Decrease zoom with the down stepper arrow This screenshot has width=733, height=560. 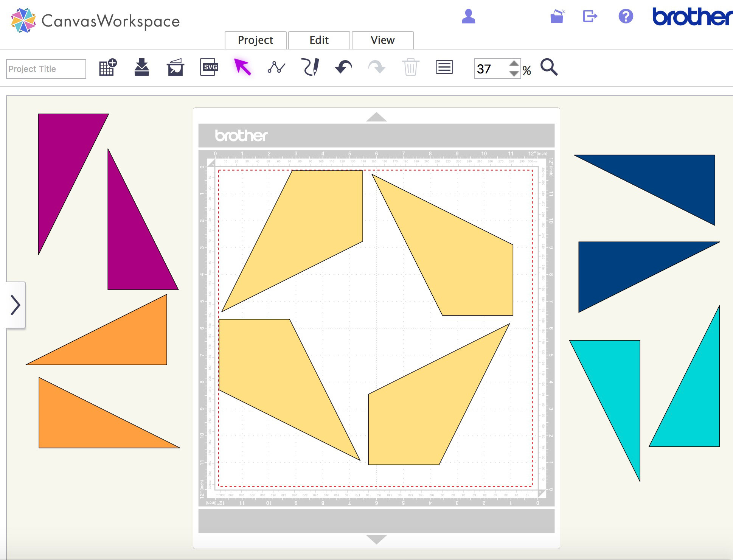pyautogui.click(x=514, y=73)
